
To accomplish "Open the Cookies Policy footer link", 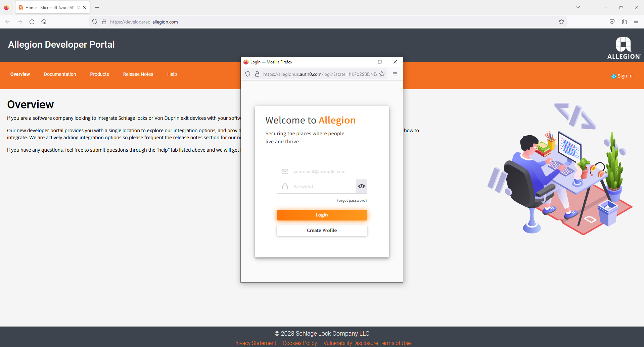I will pos(300,343).
